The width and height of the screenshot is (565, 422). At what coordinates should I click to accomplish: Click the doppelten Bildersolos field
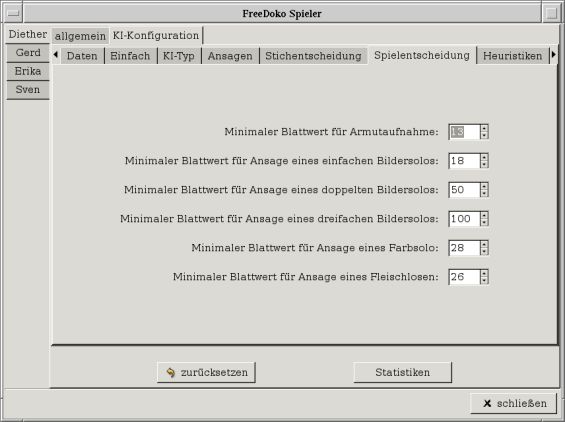coord(464,190)
